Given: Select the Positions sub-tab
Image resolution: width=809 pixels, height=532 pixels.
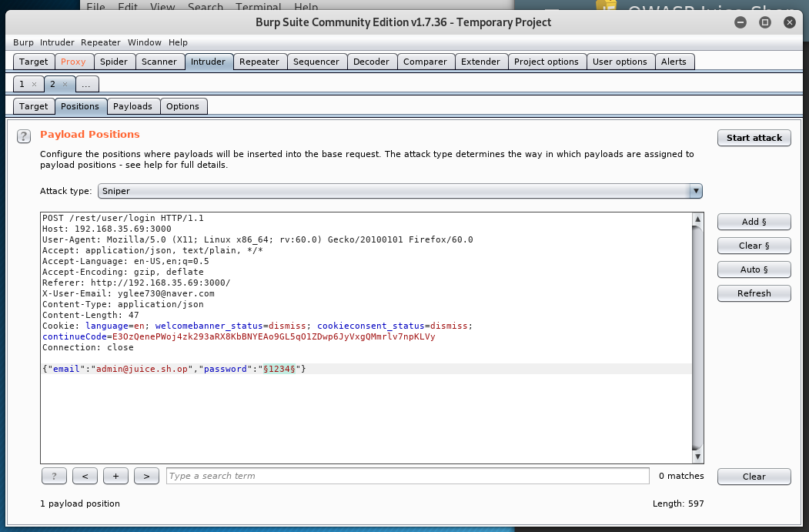Looking at the screenshot, I should 80,106.
